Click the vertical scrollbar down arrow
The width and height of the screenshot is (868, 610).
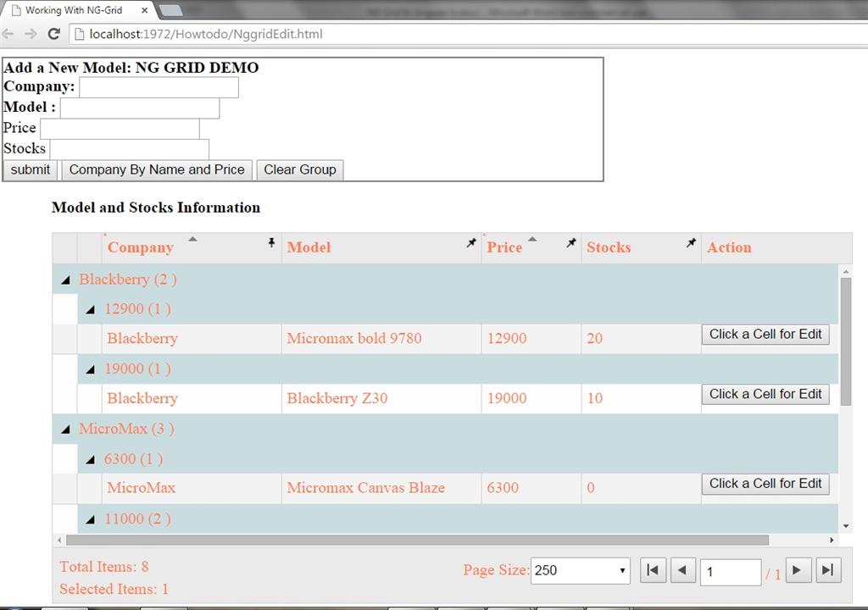pyautogui.click(x=845, y=526)
